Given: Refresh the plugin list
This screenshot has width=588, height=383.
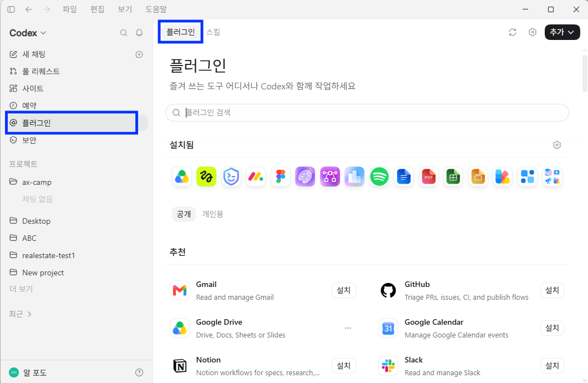Looking at the screenshot, I should click(x=513, y=32).
